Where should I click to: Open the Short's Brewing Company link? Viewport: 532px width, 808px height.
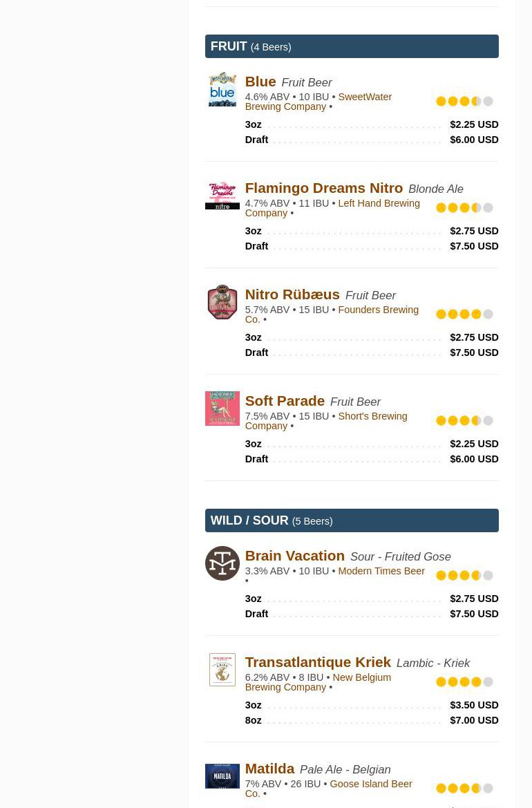(x=326, y=421)
